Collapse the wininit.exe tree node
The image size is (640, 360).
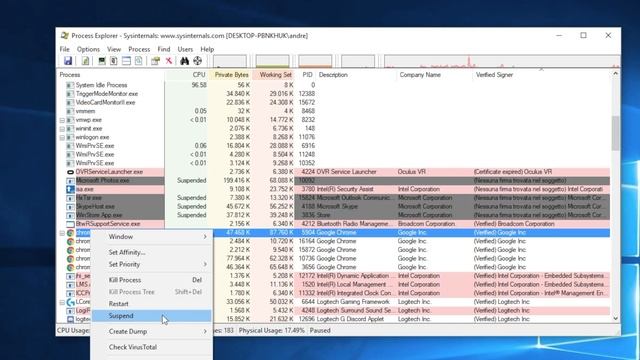coord(62,129)
